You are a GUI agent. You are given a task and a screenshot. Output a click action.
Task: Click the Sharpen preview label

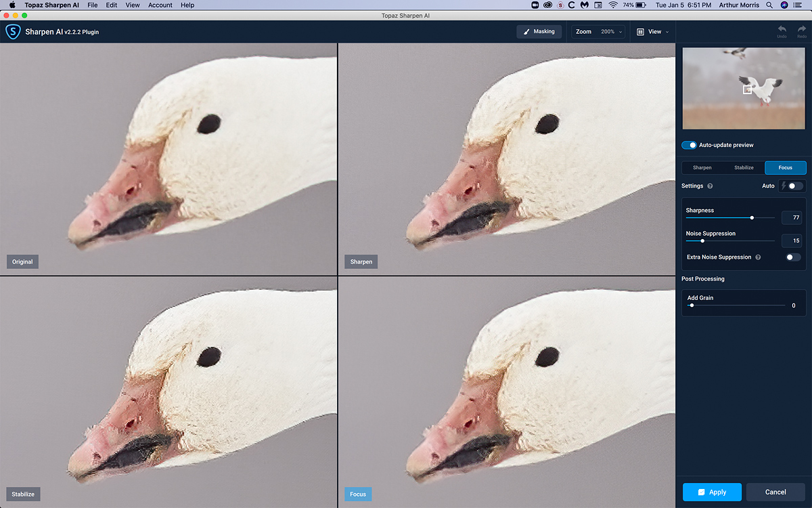pyautogui.click(x=361, y=261)
